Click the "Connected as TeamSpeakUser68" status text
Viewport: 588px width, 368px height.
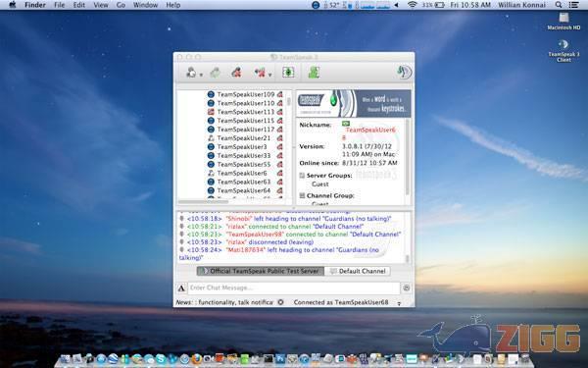click(x=341, y=302)
